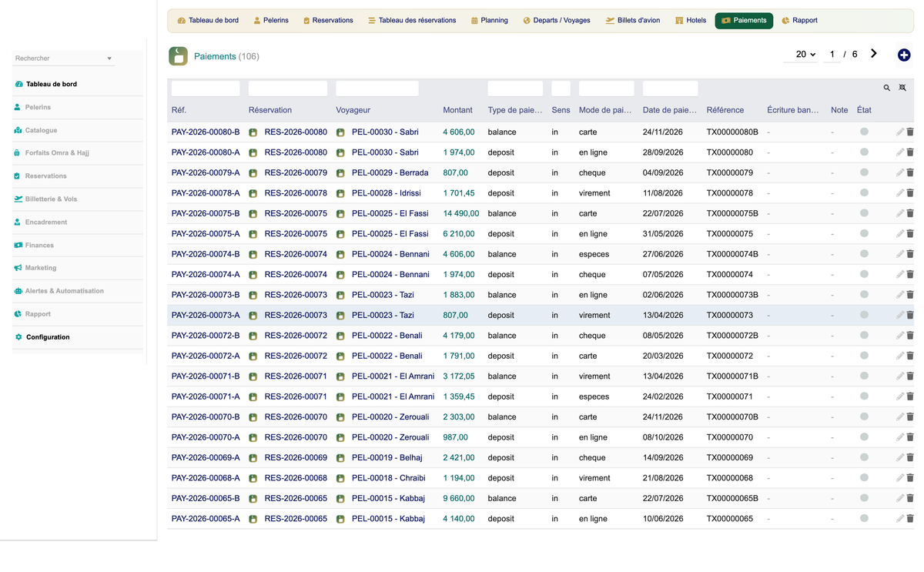Edit payment PAY-2026-00068-A with pencil icon
924x572 pixels.
[x=900, y=478]
